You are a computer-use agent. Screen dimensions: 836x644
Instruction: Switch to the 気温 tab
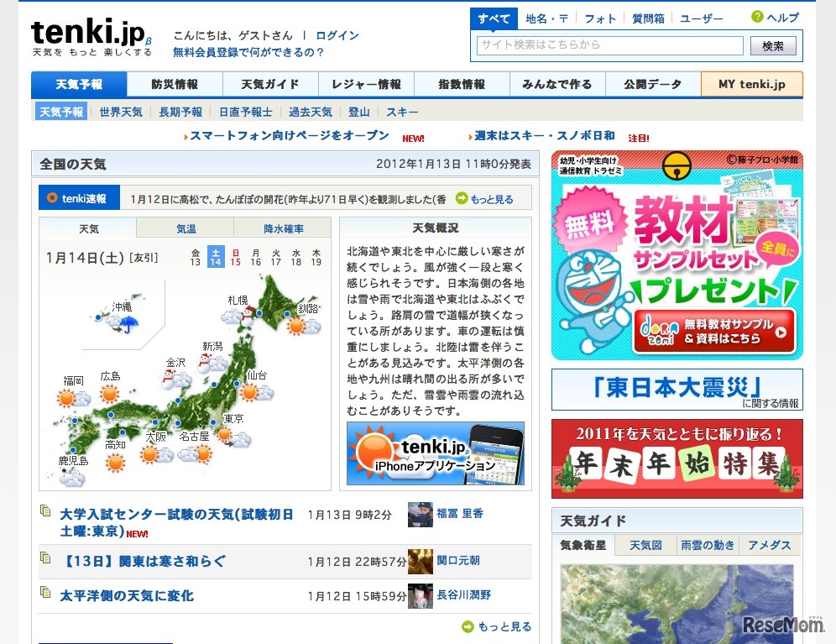coord(185,228)
